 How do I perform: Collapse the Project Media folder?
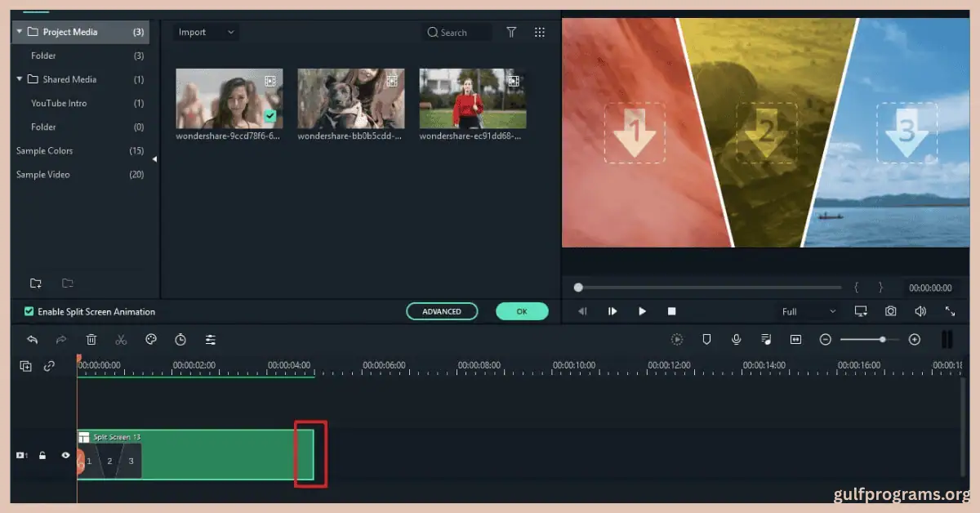click(19, 31)
